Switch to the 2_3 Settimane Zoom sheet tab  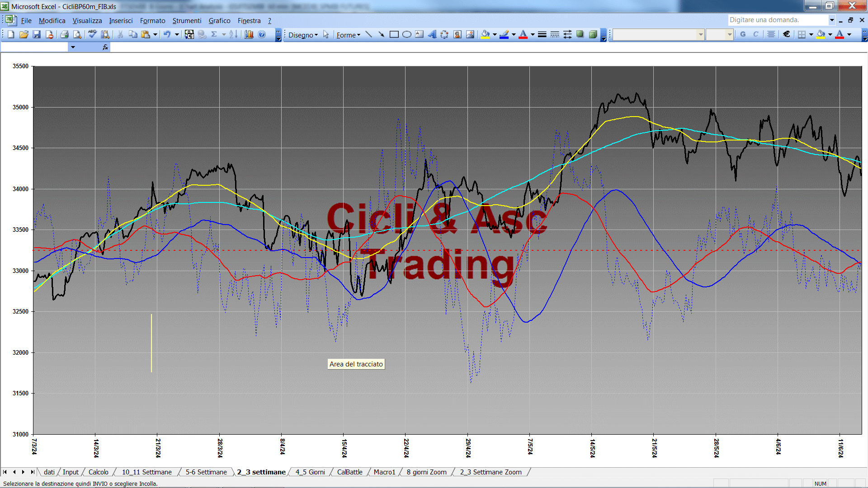tap(491, 472)
